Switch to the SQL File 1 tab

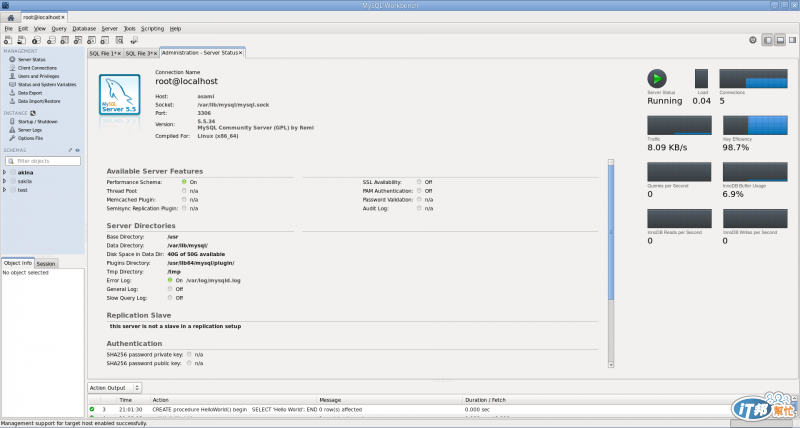click(103, 53)
